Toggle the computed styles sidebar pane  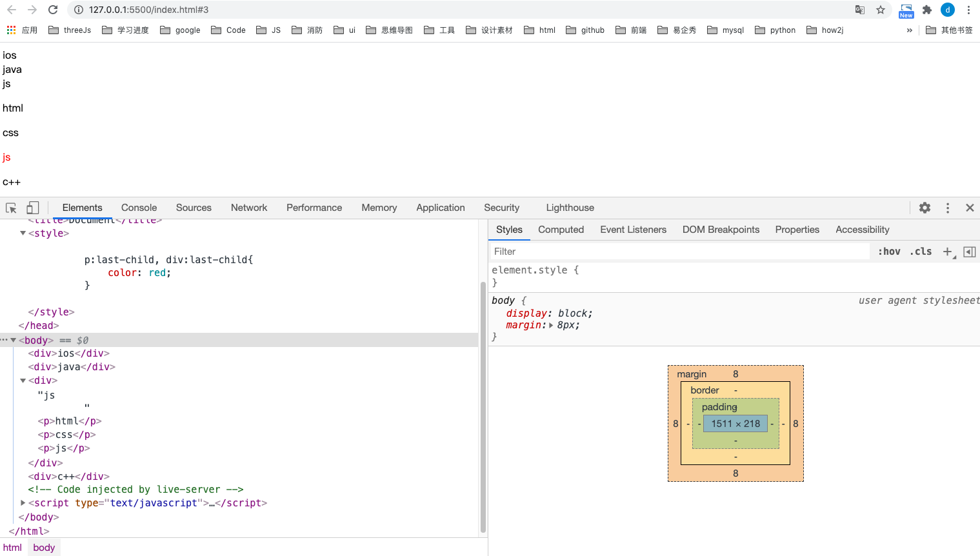[x=969, y=252]
